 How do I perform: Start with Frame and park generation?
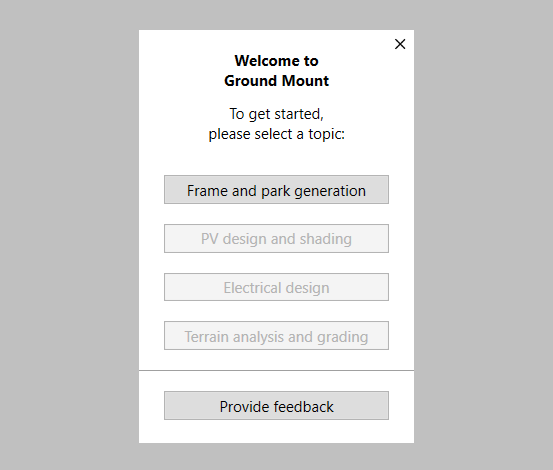coord(276,190)
